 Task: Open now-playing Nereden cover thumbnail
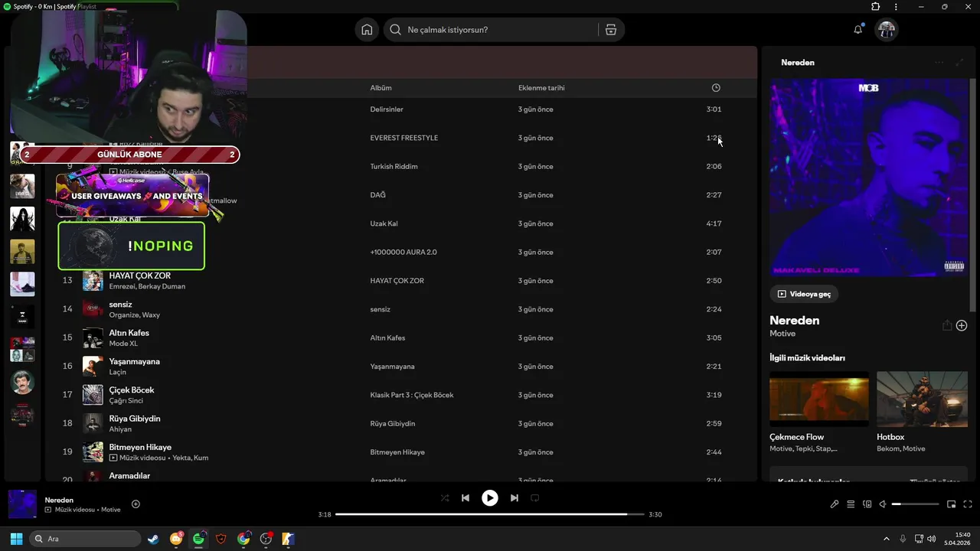pos(22,504)
